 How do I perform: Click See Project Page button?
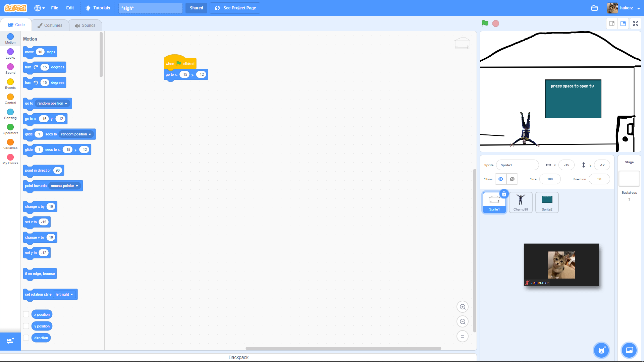(x=235, y=8)
